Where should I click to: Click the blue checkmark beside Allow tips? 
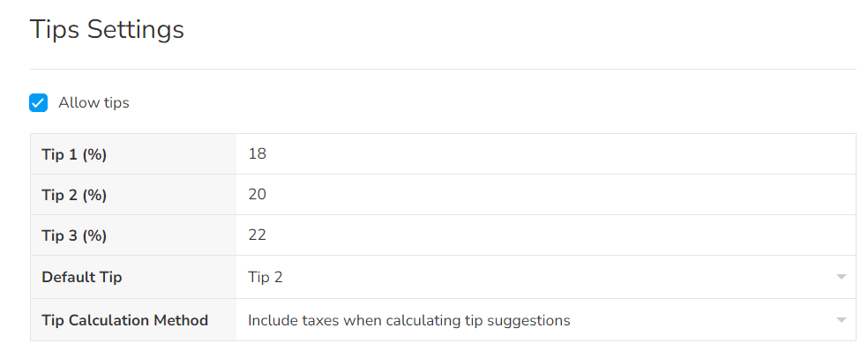coord(39,103)
